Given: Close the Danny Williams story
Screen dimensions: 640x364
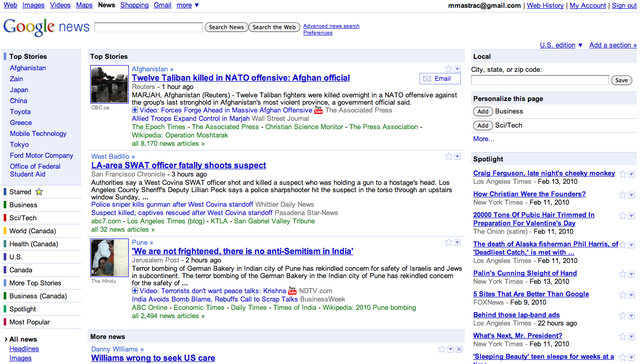Looking at the screenshot, I should pos(459,349).
